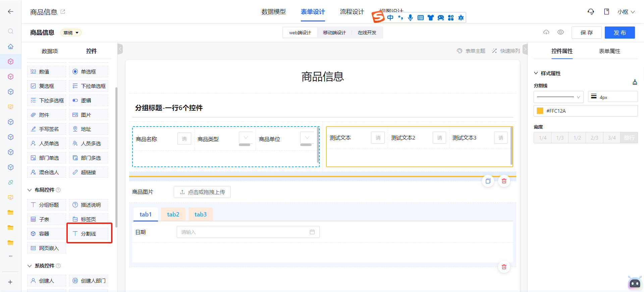Switch to 移动端设计 tab
The width and height of the screenshot is (644, 292).
pyautogui.click(x=334, y=33)
